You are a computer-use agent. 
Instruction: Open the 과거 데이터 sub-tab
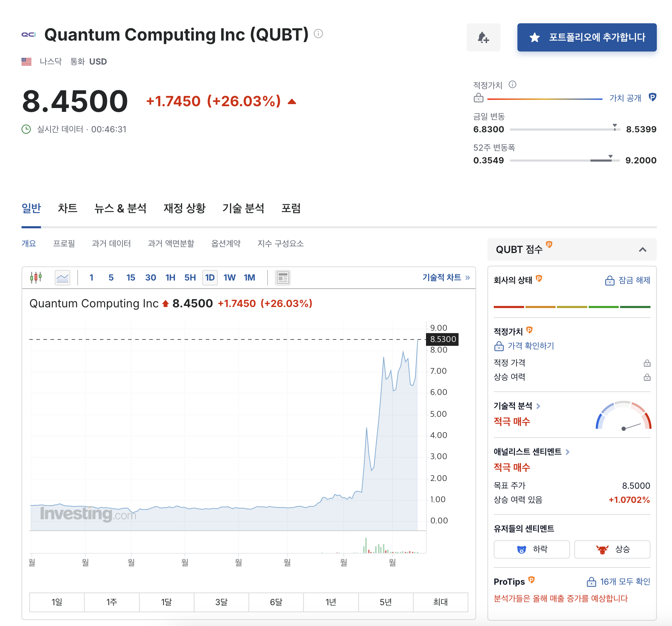pyautogui.click(x=111, y=243)
